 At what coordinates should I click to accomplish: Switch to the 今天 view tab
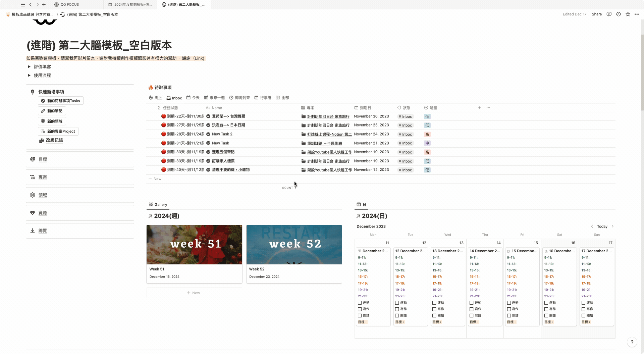[x=193, y=98]
